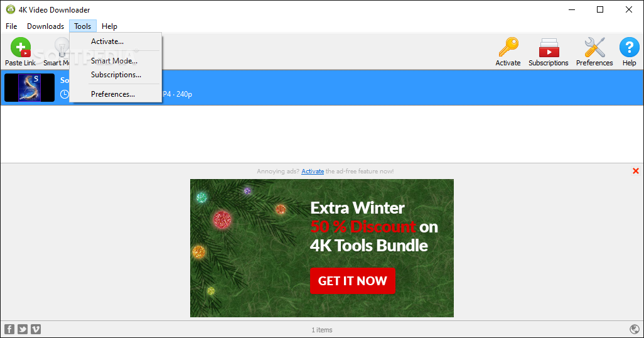Screen dimensions: 644x338
Task: Click the globe icon in status bar
Action: click(635, 329)
